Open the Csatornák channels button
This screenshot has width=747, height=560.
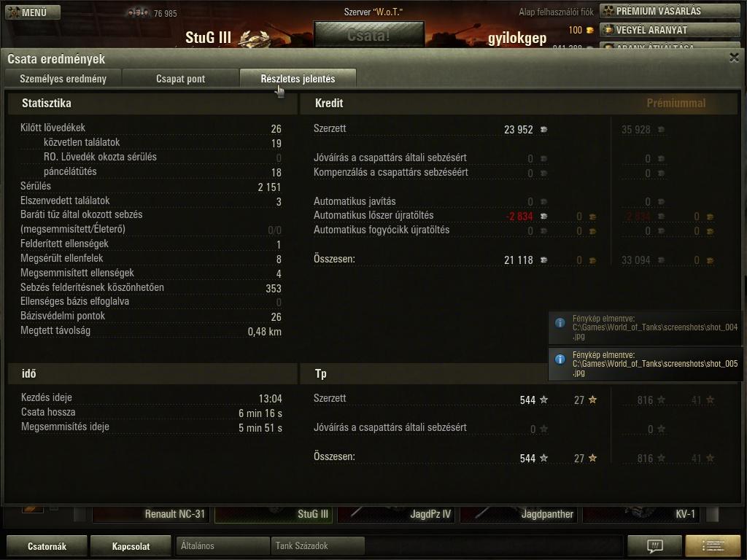click(x=47, y=546)
